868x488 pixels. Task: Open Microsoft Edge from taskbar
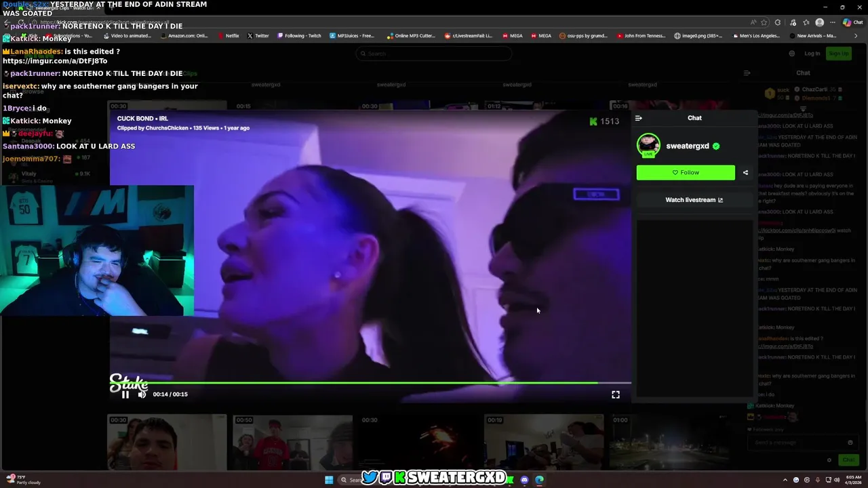[x=539, y=480]
